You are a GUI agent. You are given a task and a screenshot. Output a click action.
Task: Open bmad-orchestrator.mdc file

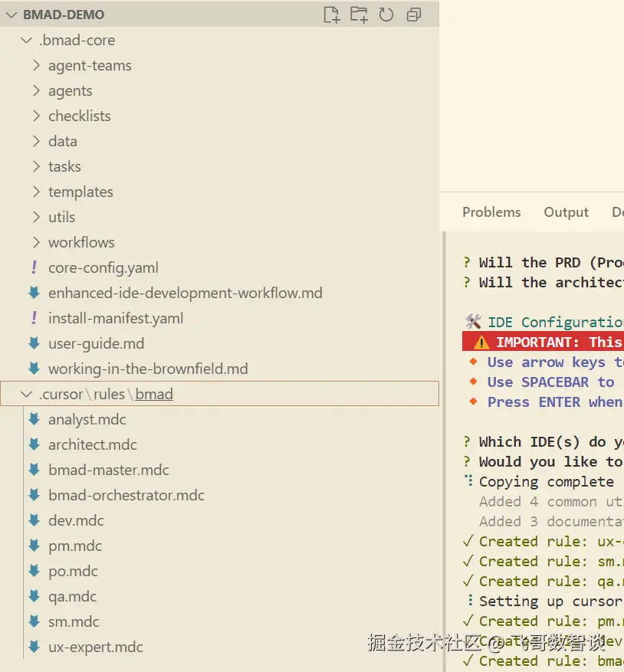click(126, 495)
